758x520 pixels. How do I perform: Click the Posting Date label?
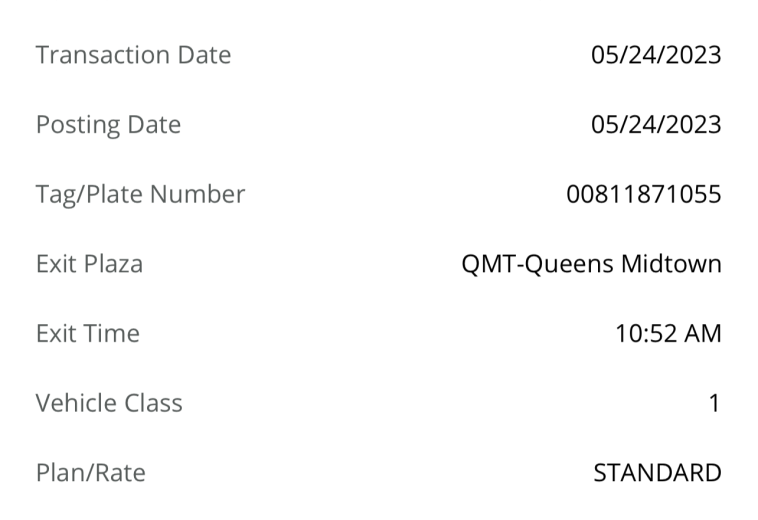pyautogui.click(x=109, y=125)
